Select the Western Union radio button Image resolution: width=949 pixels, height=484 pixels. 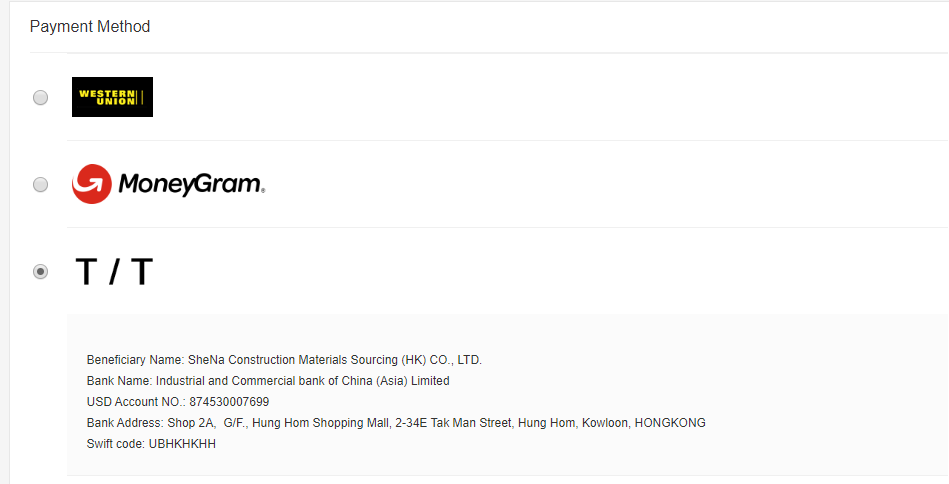40,97
